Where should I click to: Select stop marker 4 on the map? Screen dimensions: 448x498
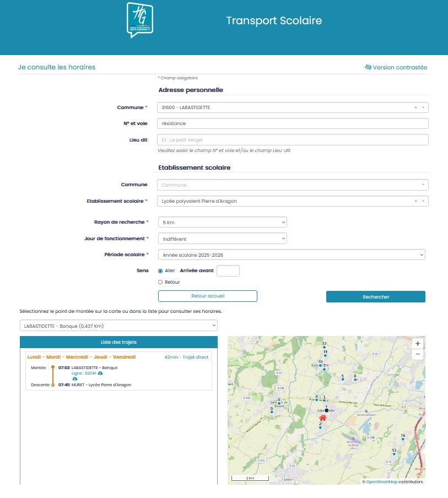click(316, 400)
